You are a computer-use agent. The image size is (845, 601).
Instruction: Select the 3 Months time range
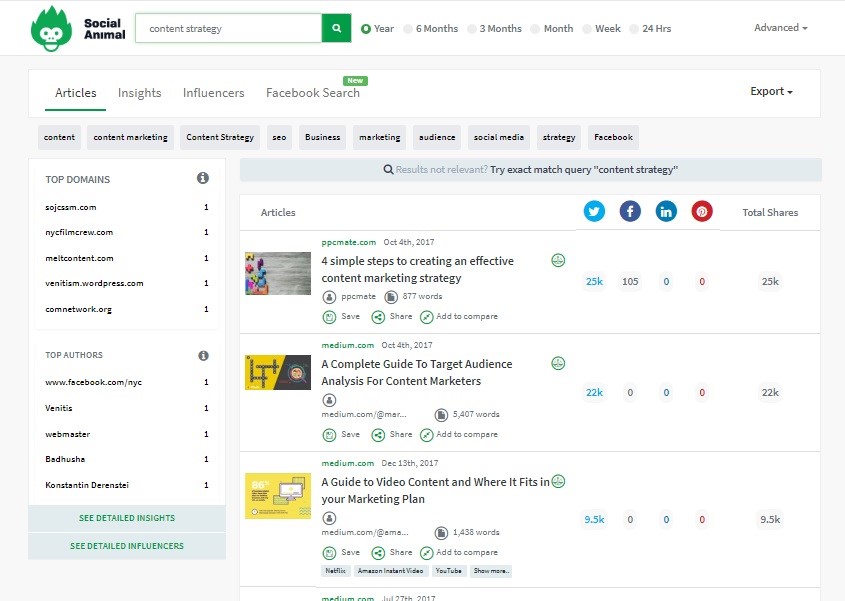pyautogui.click(x=494, y=29)
